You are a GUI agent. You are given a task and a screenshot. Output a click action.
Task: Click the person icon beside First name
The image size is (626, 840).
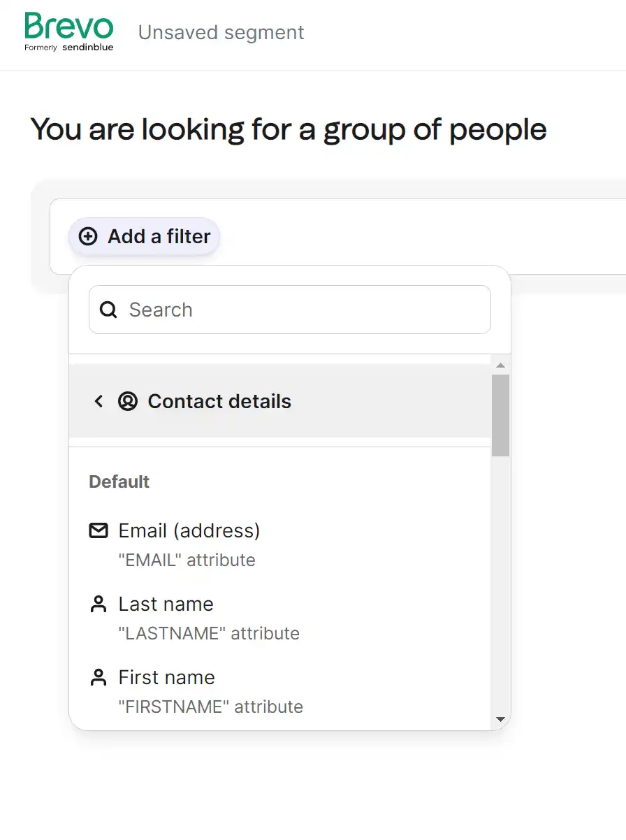(x=99, y=678)
